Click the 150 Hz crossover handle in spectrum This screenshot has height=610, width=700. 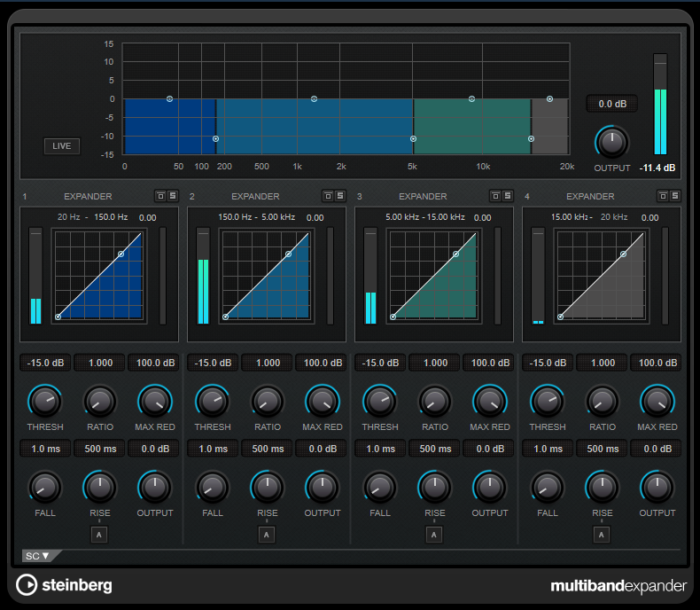click(x=215, y=139)
